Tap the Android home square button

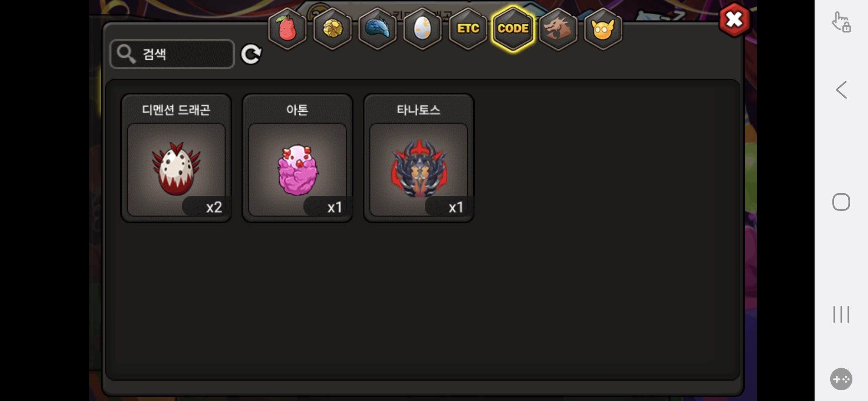pos(841,202)
